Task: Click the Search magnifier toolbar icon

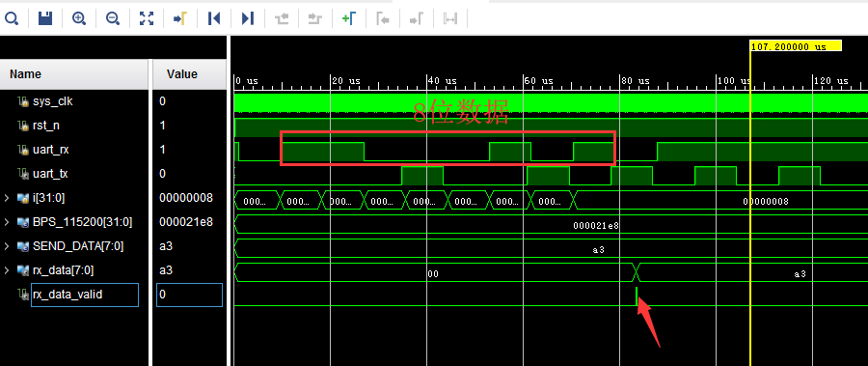Action: click(12, 19)
